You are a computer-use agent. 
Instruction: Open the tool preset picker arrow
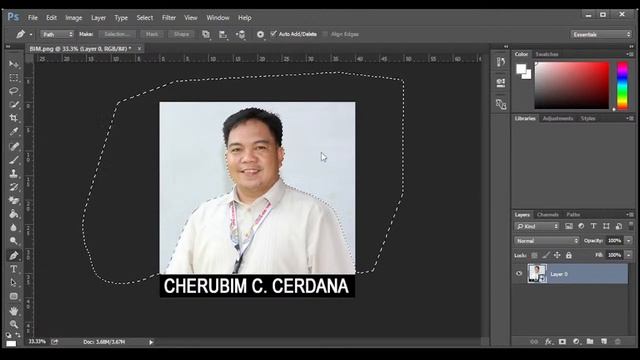(31, 35)
